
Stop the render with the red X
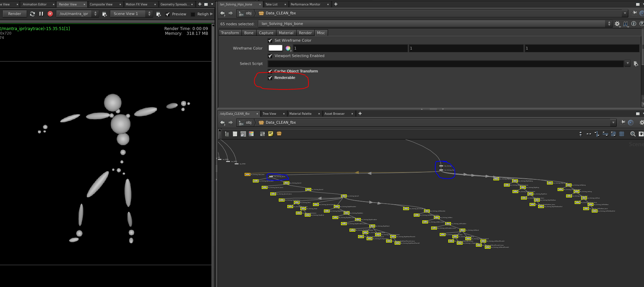point(50,14)
